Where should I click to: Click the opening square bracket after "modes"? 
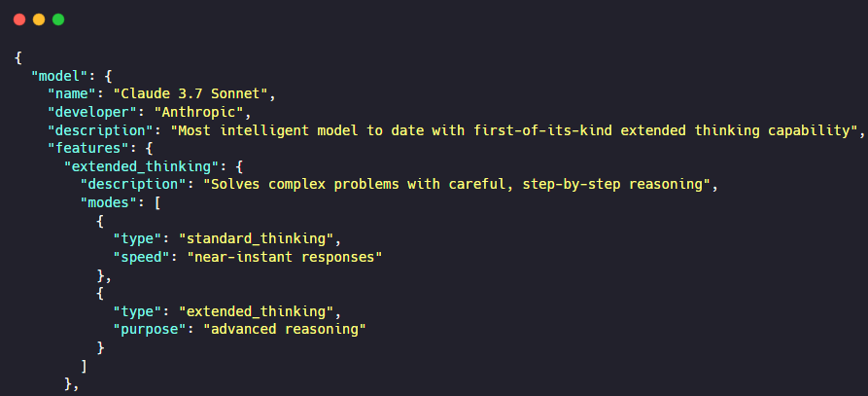click(x=157, y=203)
